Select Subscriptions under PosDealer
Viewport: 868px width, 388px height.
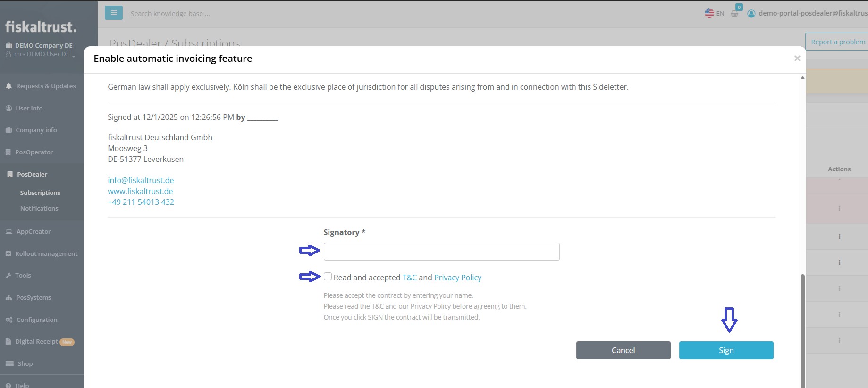coord(40,193)
